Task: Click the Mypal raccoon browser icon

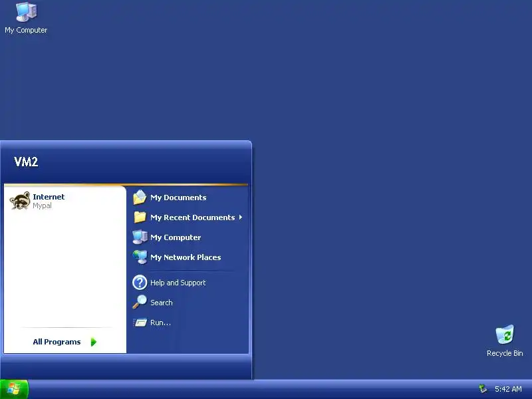Action: tap(20, 201)
